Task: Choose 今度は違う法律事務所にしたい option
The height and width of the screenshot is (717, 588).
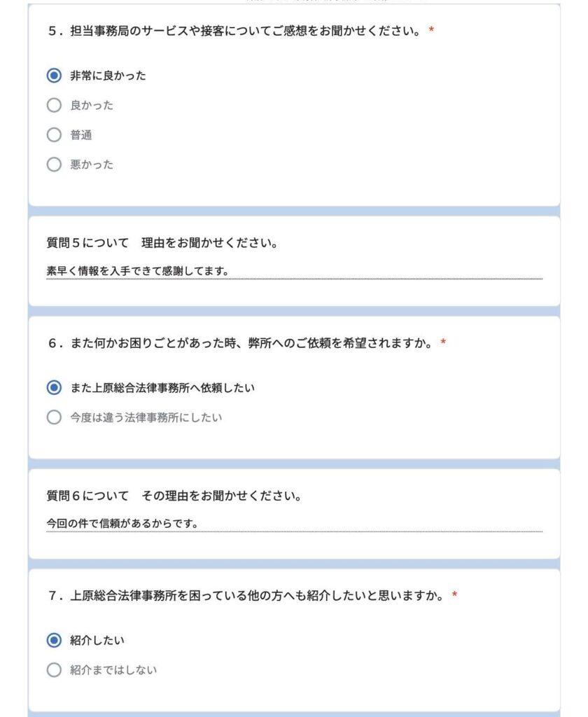Action: point(54,417)
